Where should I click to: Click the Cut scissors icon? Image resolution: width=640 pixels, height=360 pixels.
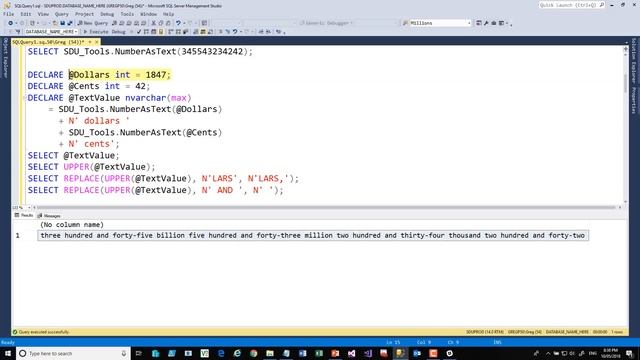tap(153, 23)
